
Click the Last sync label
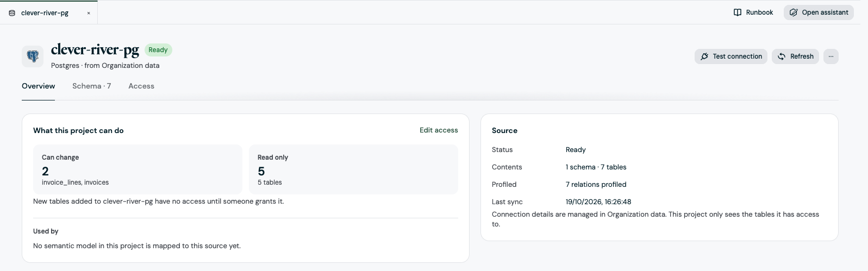[507, 202]
